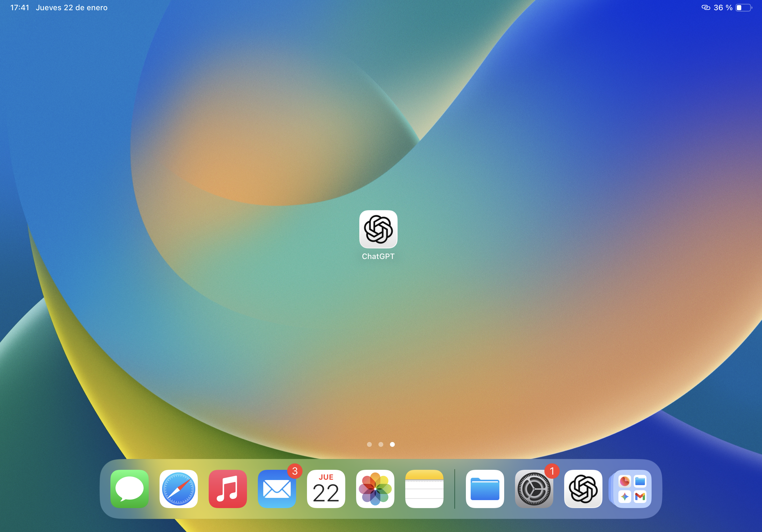This screenshot has height=532, width=762.
Task: Launch the Photos app
Action: (375, 489)
